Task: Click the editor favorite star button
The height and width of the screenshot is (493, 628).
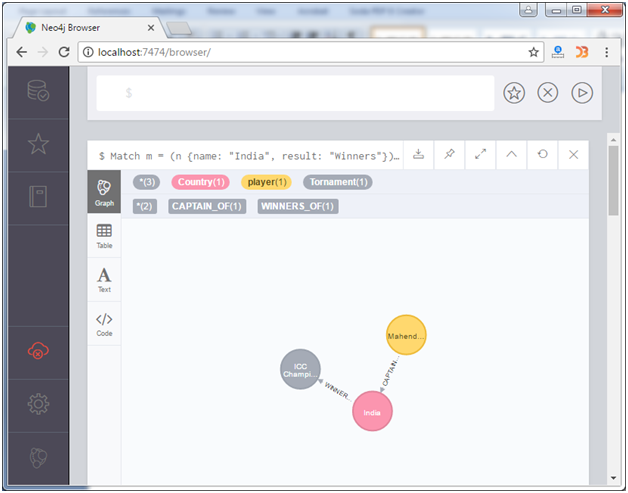Action: tap(514, 93)
